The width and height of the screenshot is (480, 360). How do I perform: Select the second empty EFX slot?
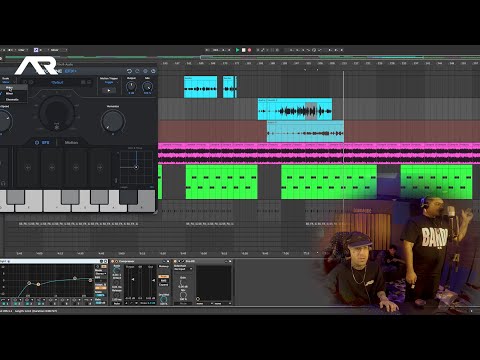click(52, 168)
